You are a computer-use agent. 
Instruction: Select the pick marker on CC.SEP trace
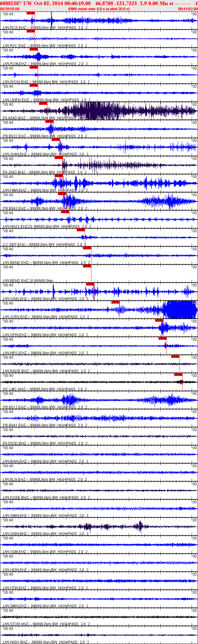pos(81,230)
